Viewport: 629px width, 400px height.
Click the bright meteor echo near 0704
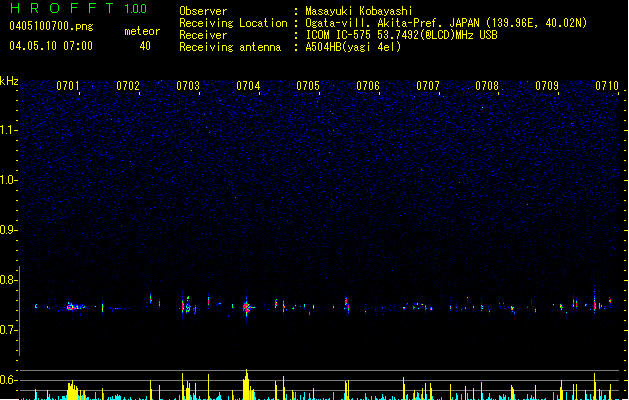pos(247,308)
